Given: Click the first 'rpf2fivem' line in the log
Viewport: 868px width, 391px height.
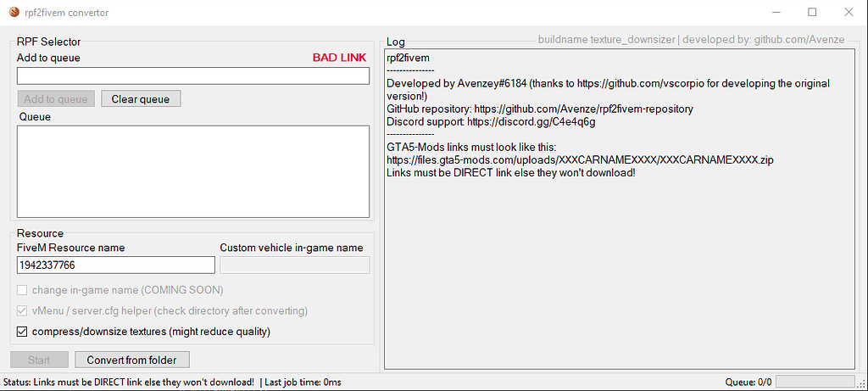Looking at the screenshot, I should coord(409,58).
